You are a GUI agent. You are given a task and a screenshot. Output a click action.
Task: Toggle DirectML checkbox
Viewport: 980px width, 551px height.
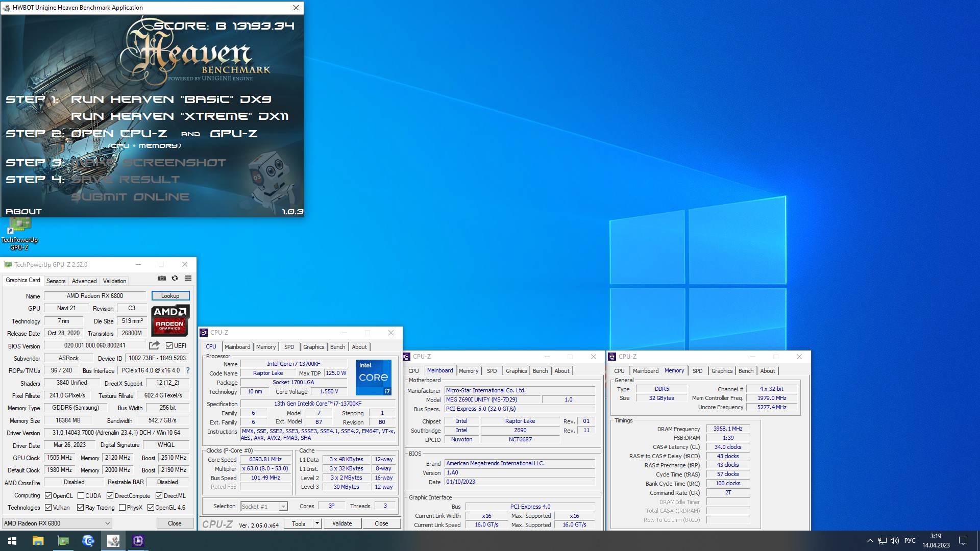tap(159, 495)
